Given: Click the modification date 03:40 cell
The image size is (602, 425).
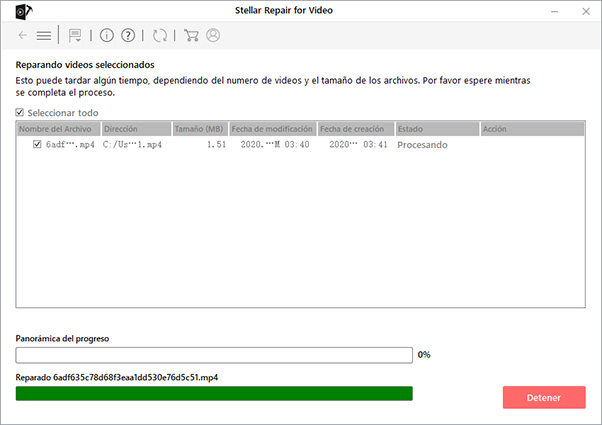Looking at the screenshot, I should 275,145.
